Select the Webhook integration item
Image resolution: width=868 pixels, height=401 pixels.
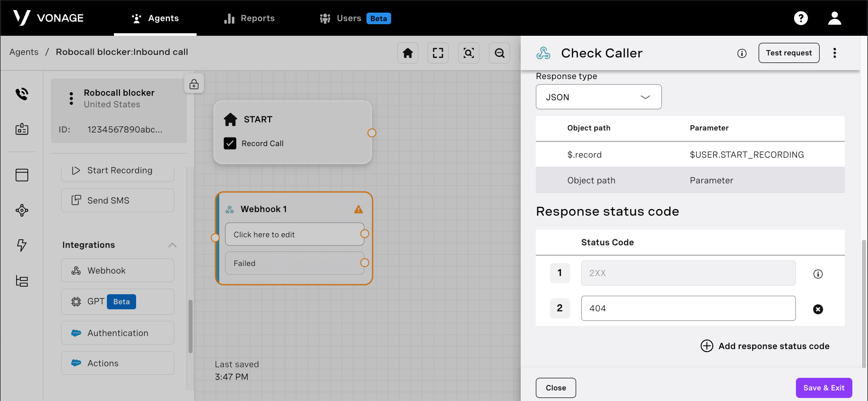tap(118, 271)
